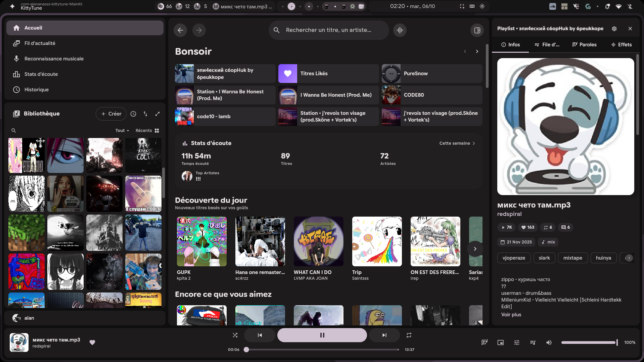Open the alan user profile
This screenshot has height=362, width=644.
(85, 318)
